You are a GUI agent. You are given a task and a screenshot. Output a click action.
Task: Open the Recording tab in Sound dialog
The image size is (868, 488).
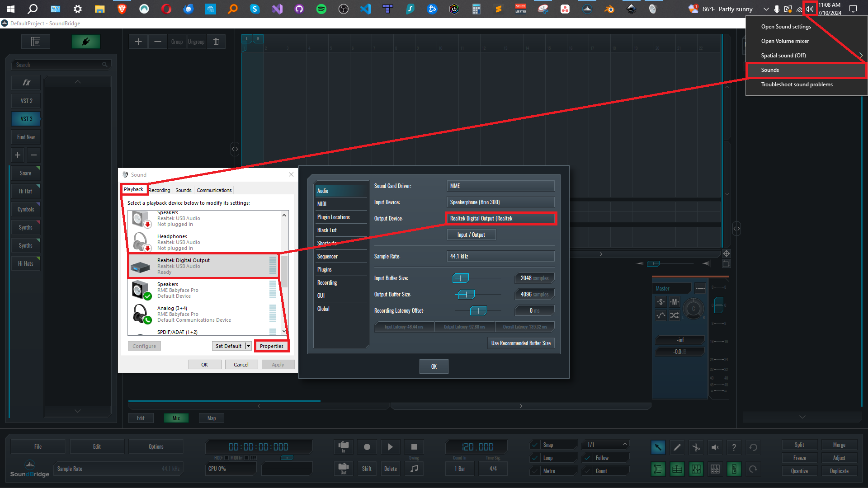[159, 190]
